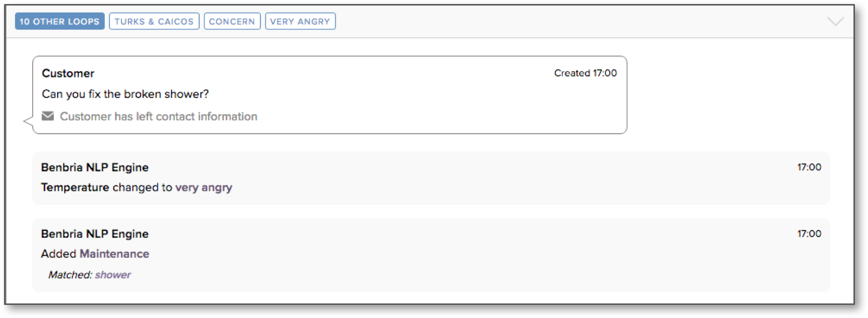Click the Customer name heading
868x318 pixels.
68,73
